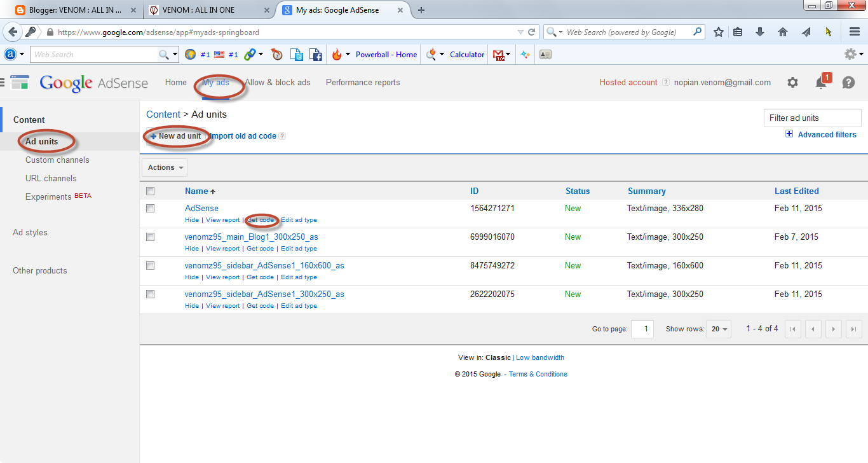Tick the checkbox for the AdSense ad unit
868x463 pixels.
pyautogui.click(x=151, y=208)
